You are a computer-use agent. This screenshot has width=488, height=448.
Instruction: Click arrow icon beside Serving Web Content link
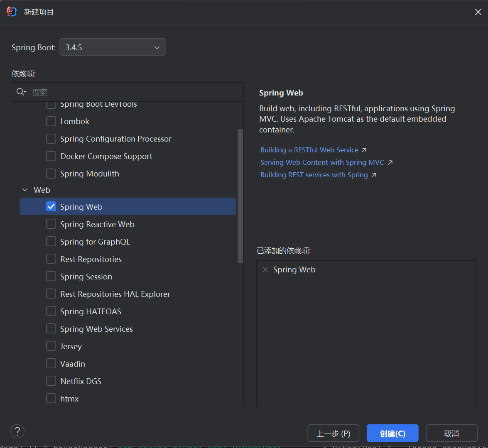click(390, 162)
